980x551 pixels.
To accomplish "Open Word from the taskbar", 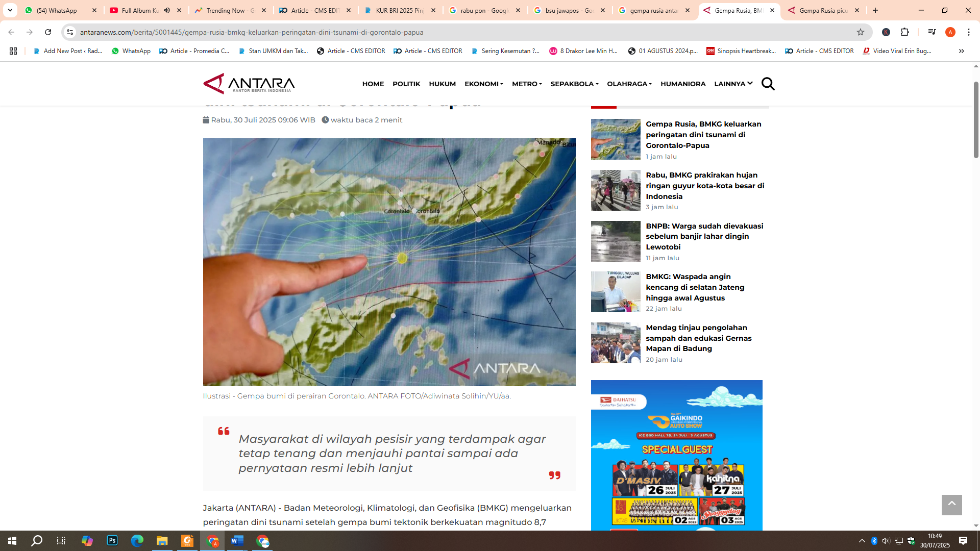I will tap(237, 541).
